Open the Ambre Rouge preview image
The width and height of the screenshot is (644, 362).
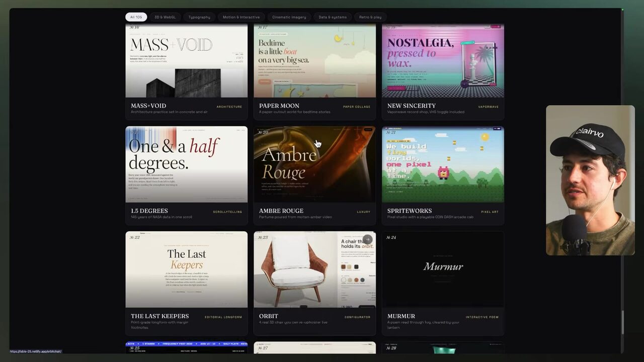[315, 164]
